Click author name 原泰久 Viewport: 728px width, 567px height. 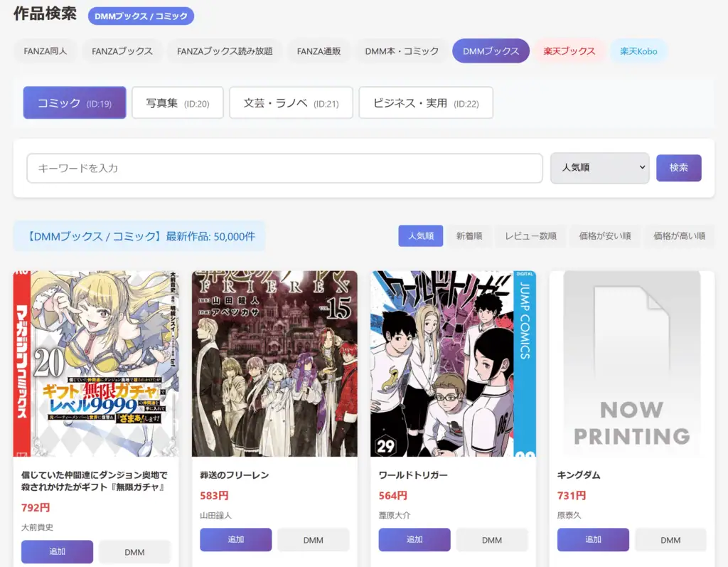pos(569,515)
